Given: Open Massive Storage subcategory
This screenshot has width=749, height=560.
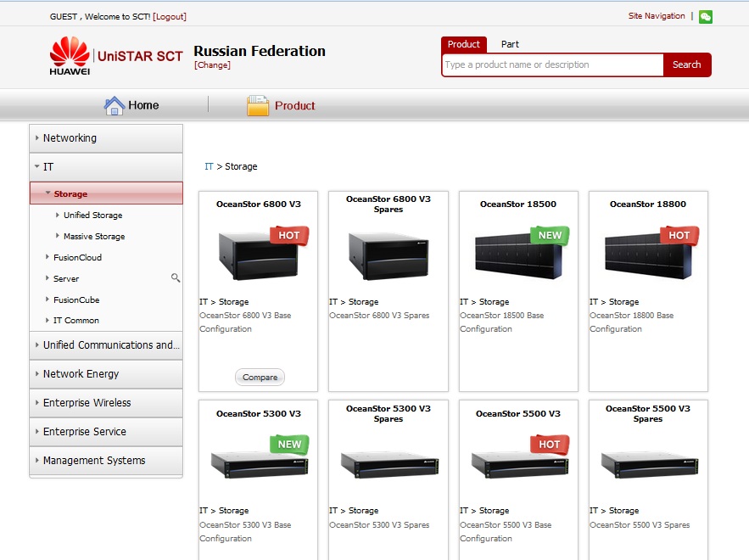Looking at the screenshot, I should coord(94,236).
